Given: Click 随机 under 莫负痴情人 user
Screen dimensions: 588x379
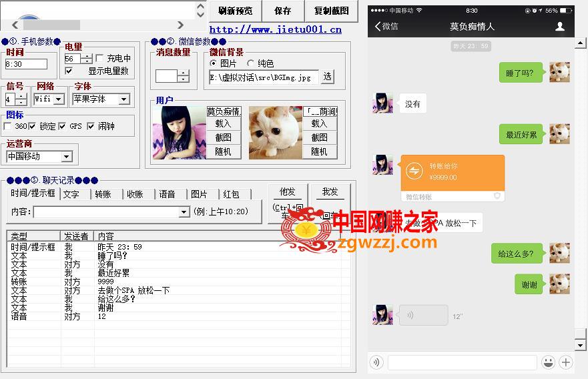Looking at the screenshot, I should [224, 151].
